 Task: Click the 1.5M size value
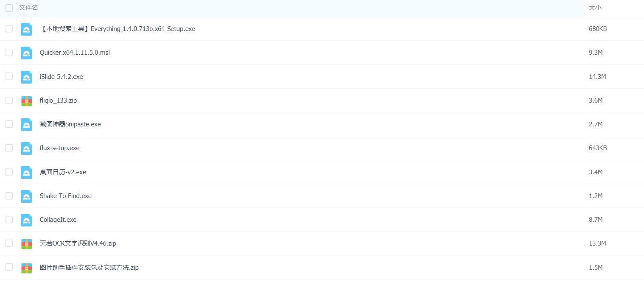pyautogui.click(x=596, y=268)
